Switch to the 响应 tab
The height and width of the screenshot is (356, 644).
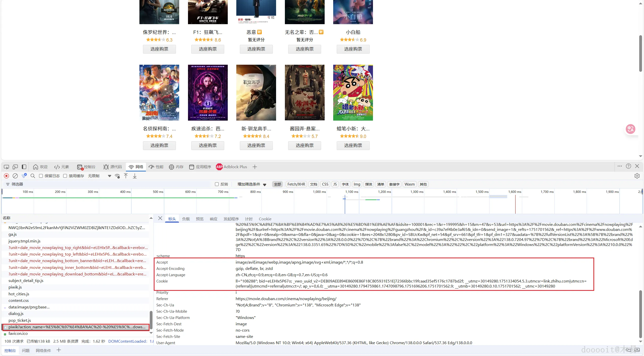coord(213,219)
